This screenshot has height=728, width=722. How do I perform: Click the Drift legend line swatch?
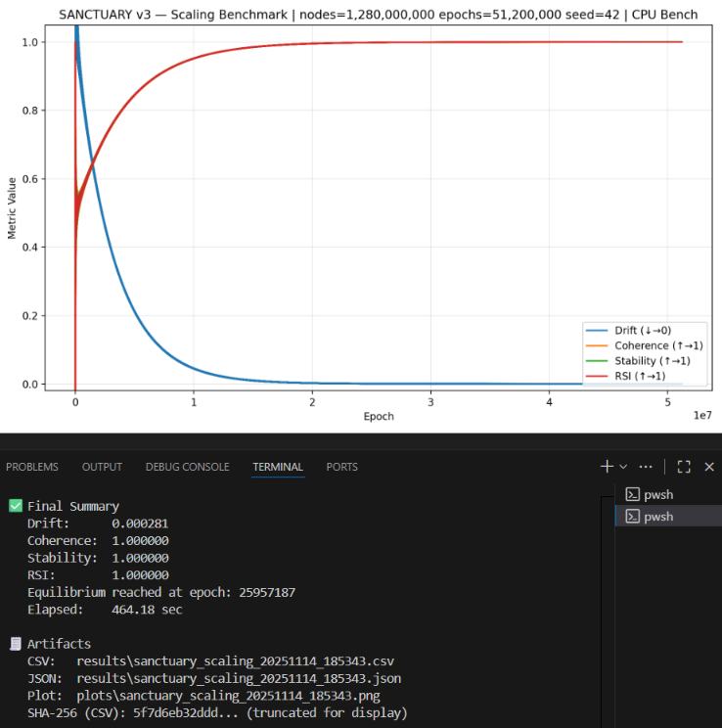(597, 331)
